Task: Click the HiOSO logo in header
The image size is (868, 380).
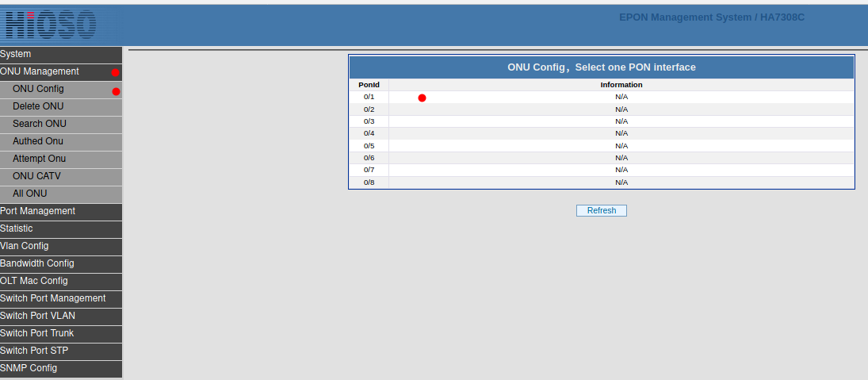Action: point(49,24)
